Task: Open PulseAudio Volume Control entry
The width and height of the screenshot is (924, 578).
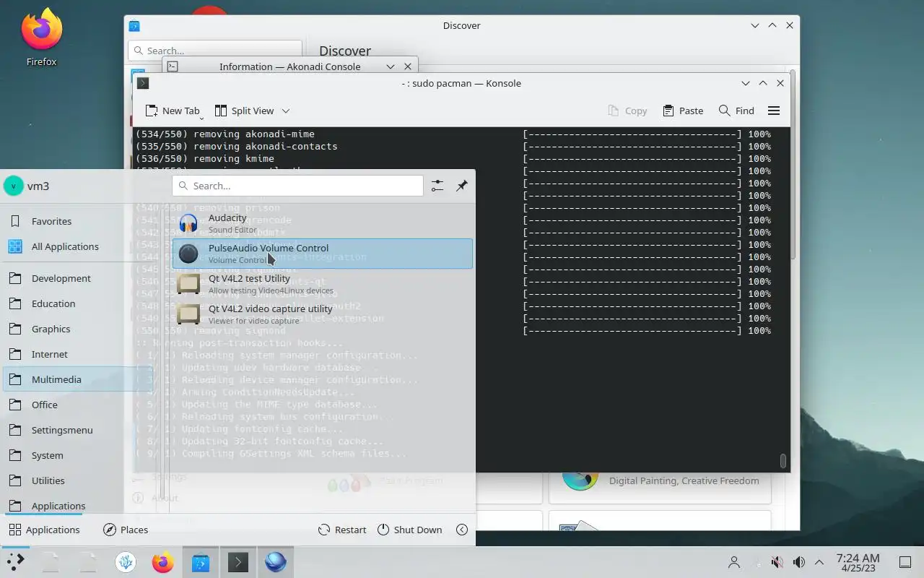Action: tap(322, 254)
